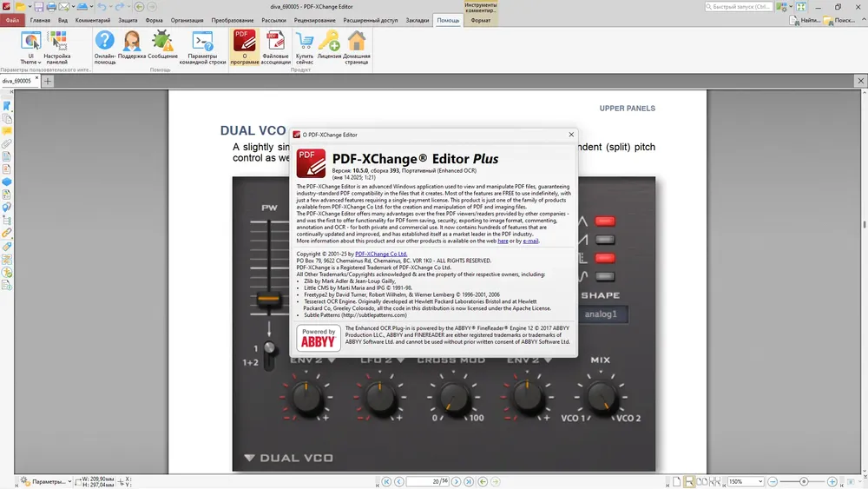Click the zoom out minus button
868x489 pixels.
pyautogui.click(x=773, y=482)
